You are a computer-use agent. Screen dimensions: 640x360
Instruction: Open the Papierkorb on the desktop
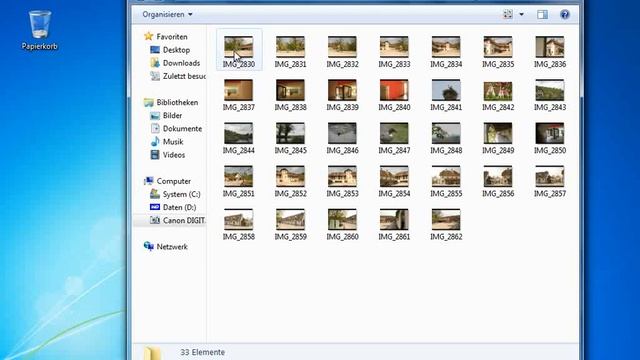point(40,30)
